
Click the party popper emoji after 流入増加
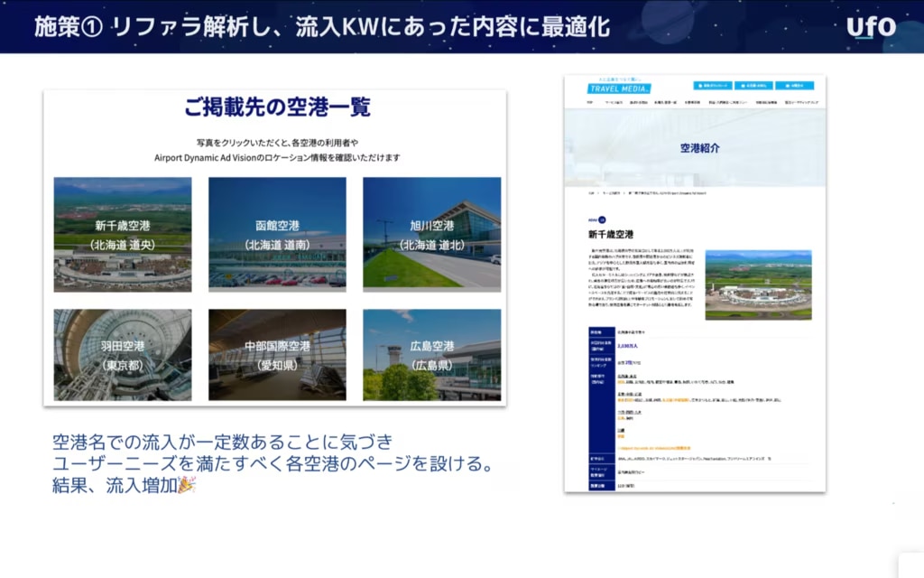click(x=187, y=485)
